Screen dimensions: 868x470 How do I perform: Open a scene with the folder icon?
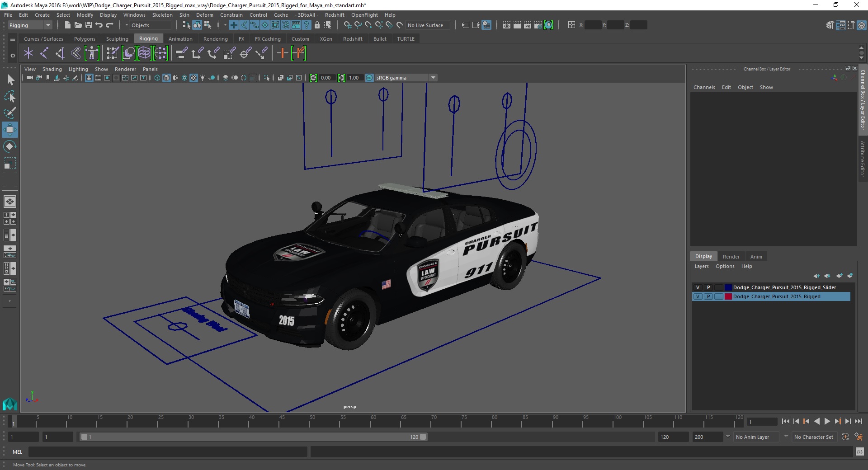pos(78,25)
